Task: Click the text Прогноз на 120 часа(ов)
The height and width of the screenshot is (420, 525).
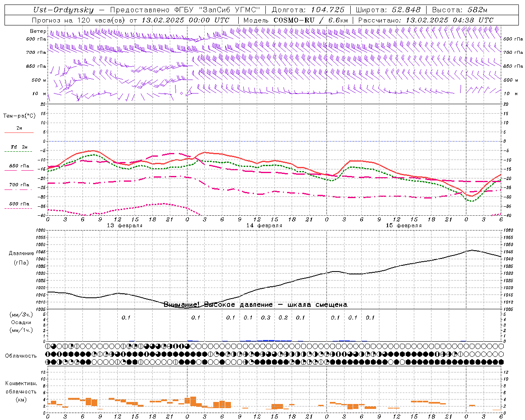Action: coord(79,20)
